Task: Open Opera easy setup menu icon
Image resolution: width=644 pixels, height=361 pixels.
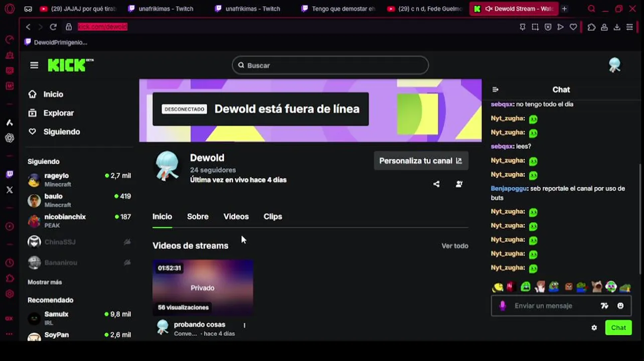Action: (x=629, y=27)
